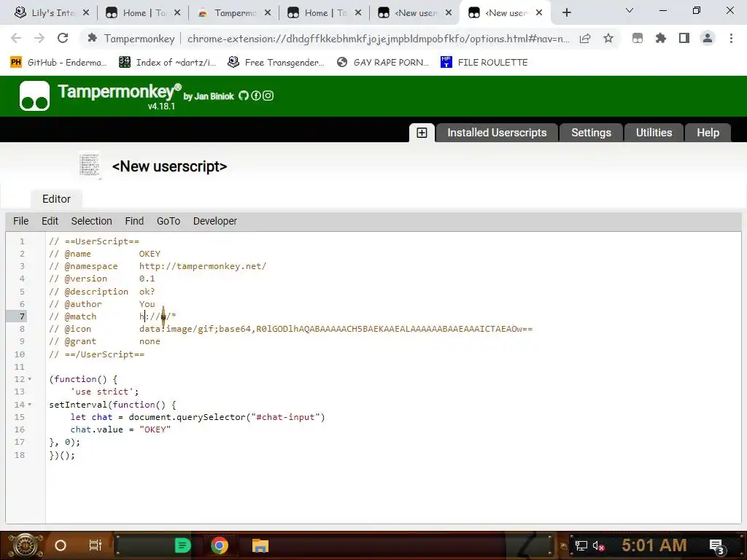Open FILE ROULETTE bookmark
Viewport: 747px width, 560px height.
click(x=484, y=63)
